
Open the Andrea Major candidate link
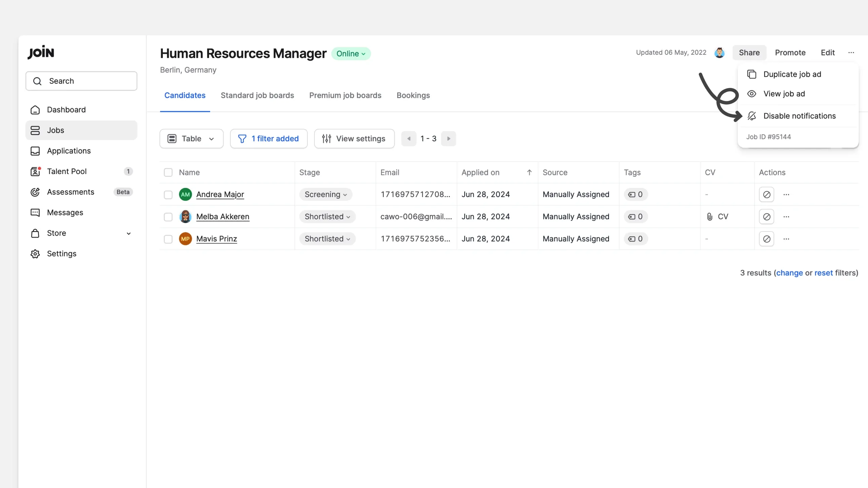point(220,195)
